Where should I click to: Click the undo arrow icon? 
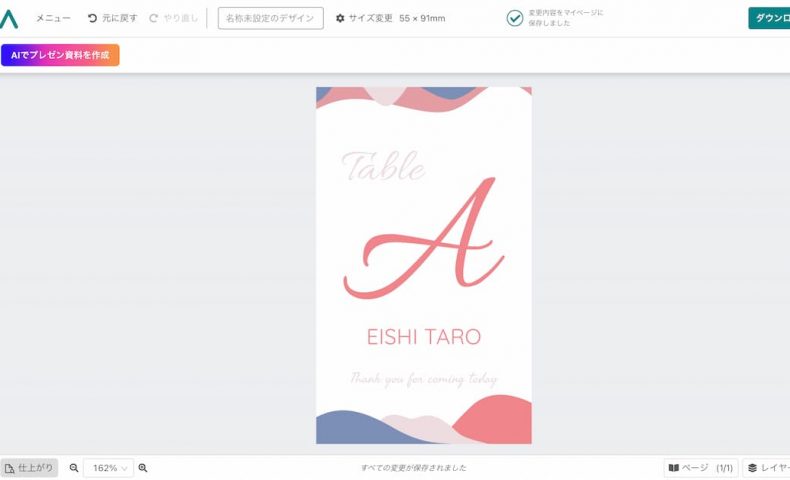click(x=92, y=18)
